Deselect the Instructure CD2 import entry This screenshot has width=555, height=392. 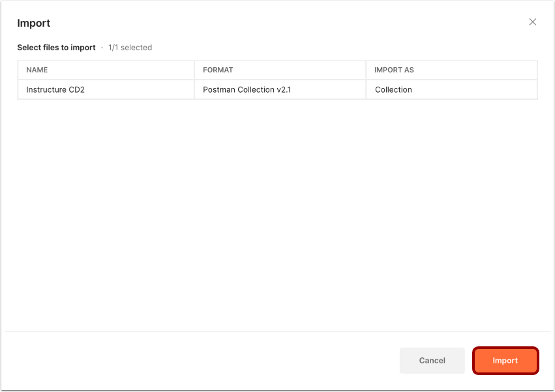[106, 89]
